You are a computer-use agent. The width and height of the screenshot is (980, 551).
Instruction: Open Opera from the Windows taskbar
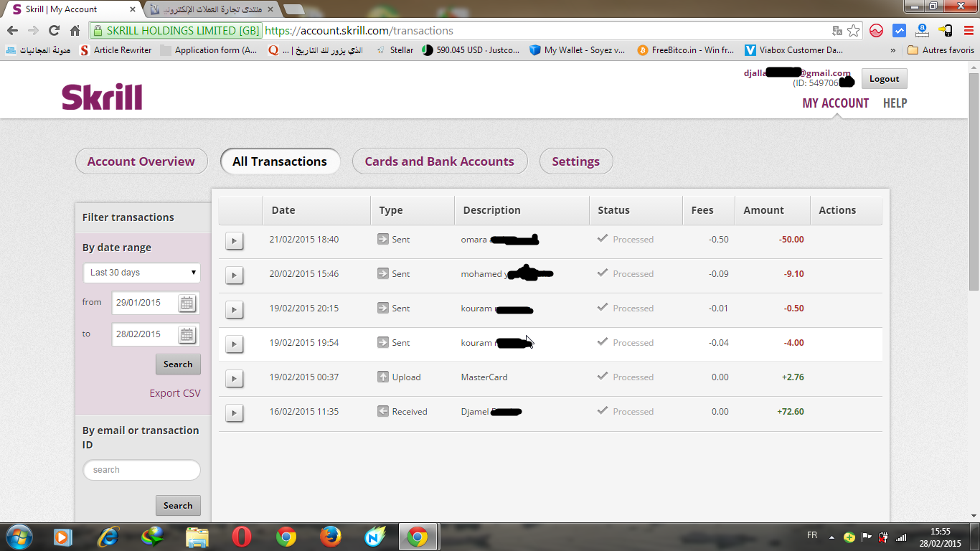242,537
